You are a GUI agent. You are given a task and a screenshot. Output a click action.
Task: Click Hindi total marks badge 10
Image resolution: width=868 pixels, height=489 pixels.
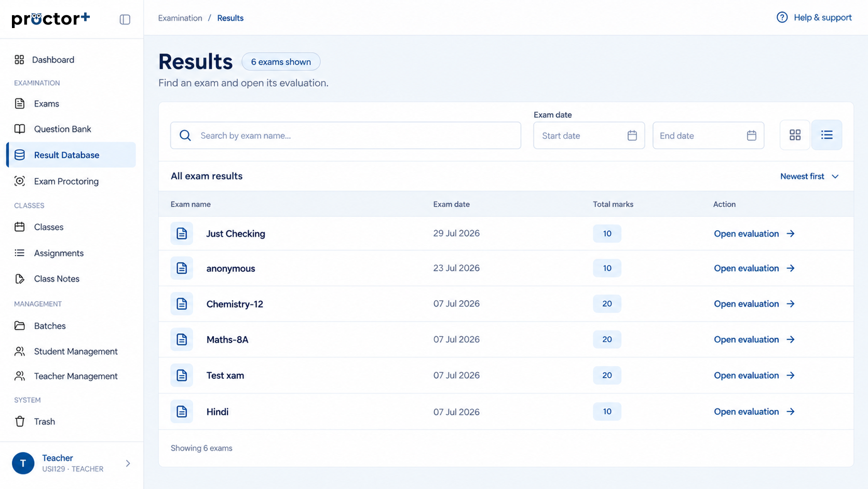[x=607, y=412]
